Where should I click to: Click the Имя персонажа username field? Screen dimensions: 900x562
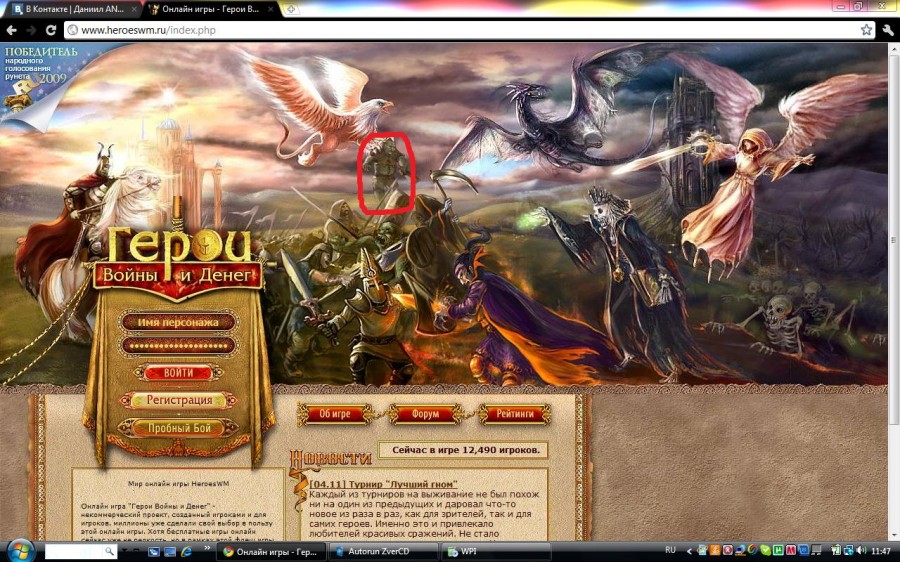click(178, 322)
